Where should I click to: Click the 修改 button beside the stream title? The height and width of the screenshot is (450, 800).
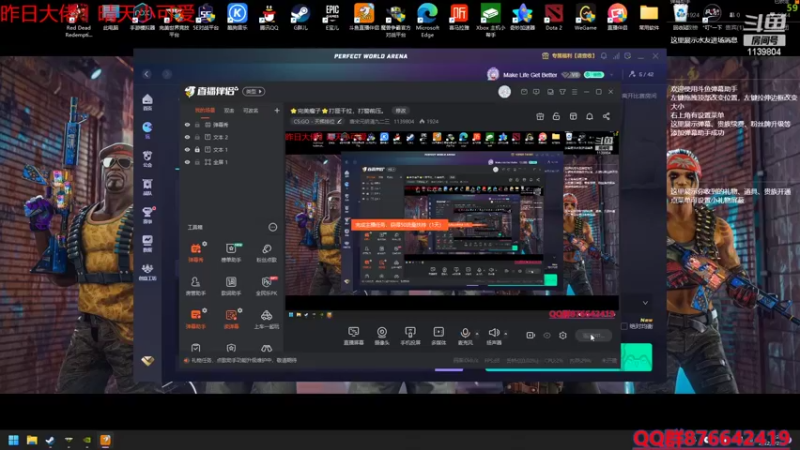401,111
